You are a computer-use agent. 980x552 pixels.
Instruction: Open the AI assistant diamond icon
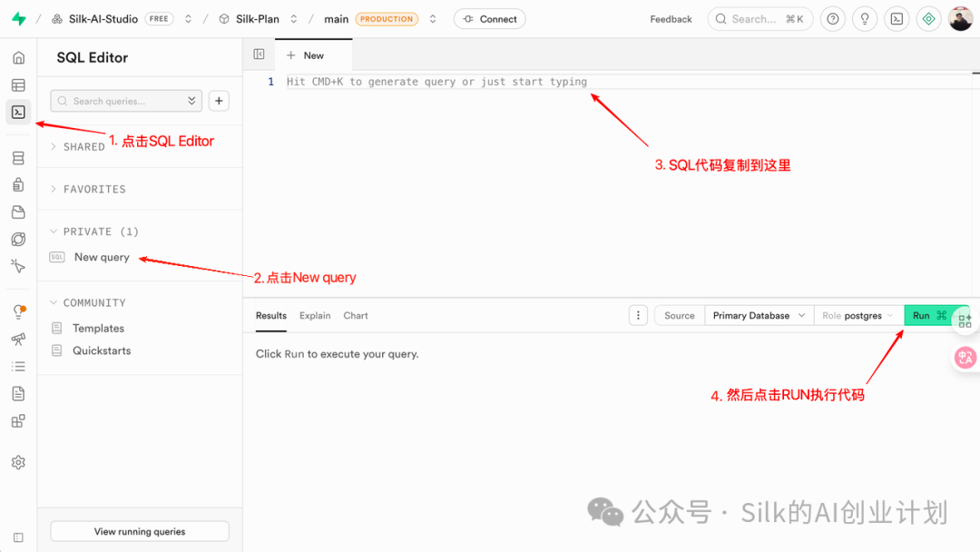pyautogui.click(x=929, y=19)
